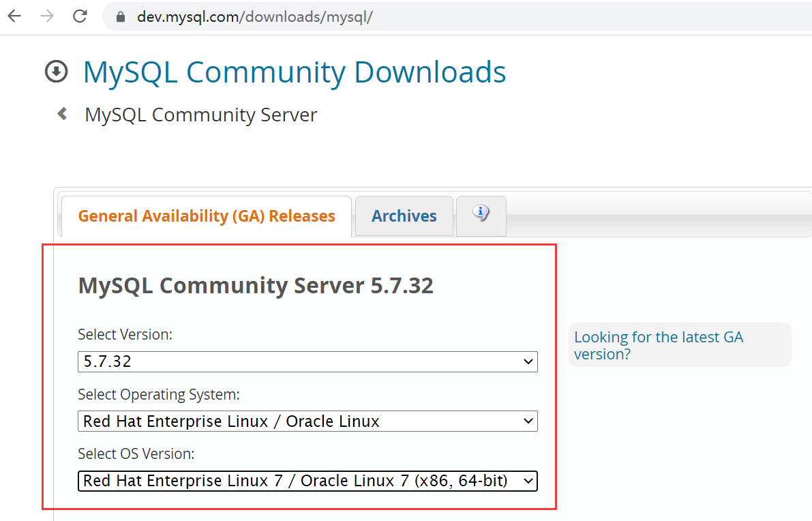Switch to the Archives tab
This screenshot has height=521, width=812.
[x=404, y=215]
